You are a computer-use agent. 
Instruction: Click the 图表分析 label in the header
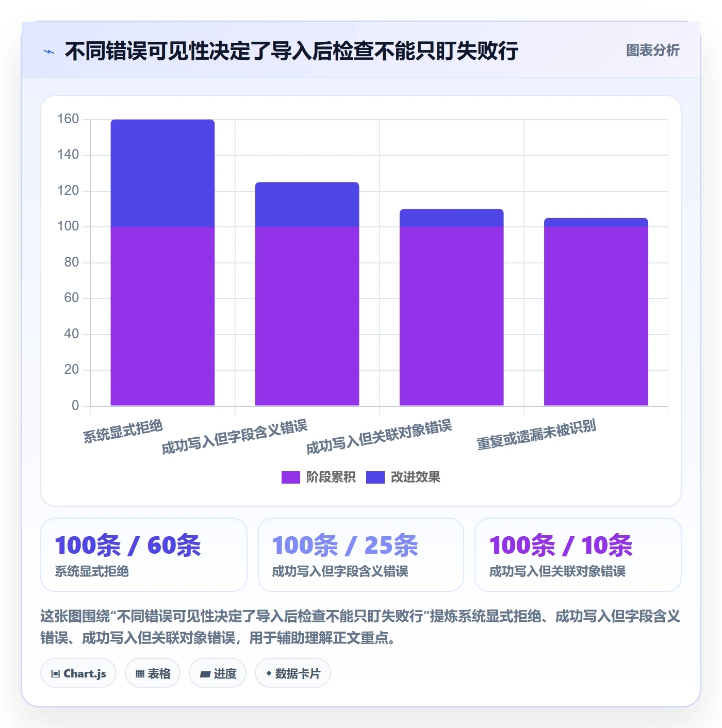tap(652, 51)
